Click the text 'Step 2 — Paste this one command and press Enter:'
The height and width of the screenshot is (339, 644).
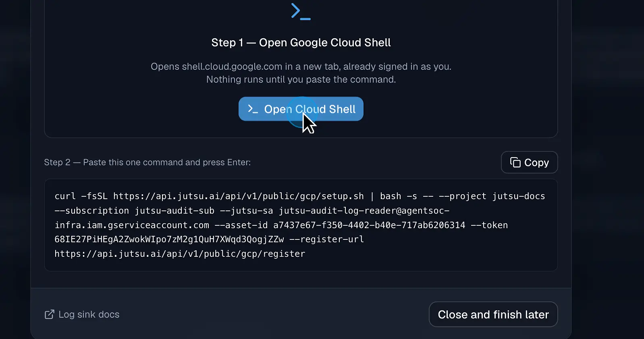tap(147, 162)
